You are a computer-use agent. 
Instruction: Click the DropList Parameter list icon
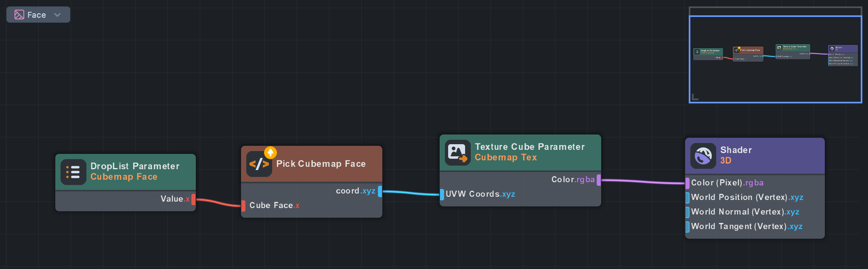(x=73, y=172)
